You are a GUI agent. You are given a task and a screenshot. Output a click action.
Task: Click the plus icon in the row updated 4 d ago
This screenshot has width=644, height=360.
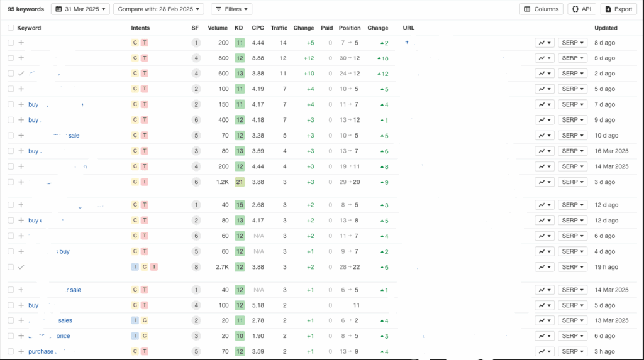[21, 251]
